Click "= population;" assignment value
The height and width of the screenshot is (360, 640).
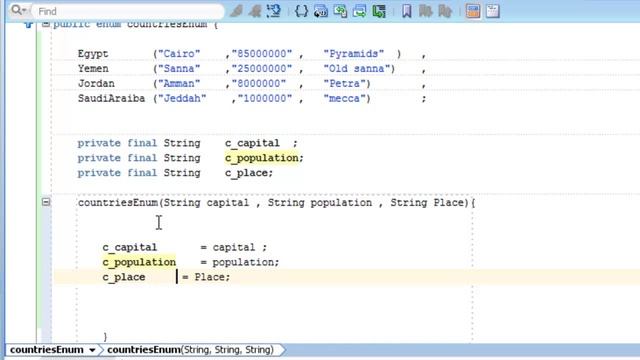coord(240,262)
